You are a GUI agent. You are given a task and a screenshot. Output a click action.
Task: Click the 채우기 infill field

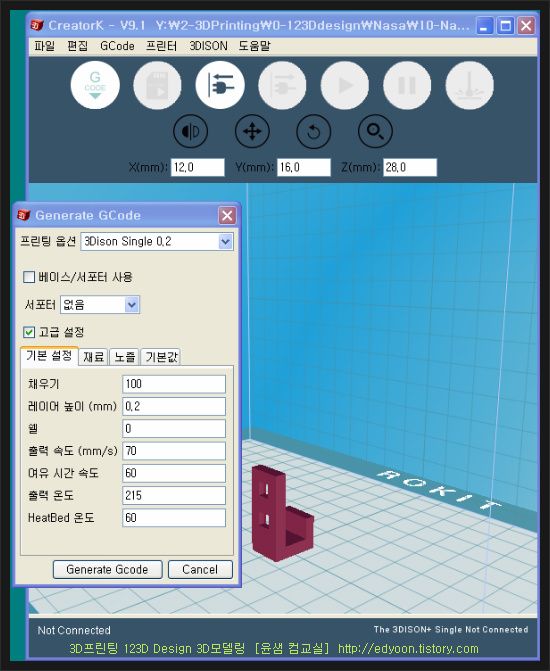tap(174, 384)
